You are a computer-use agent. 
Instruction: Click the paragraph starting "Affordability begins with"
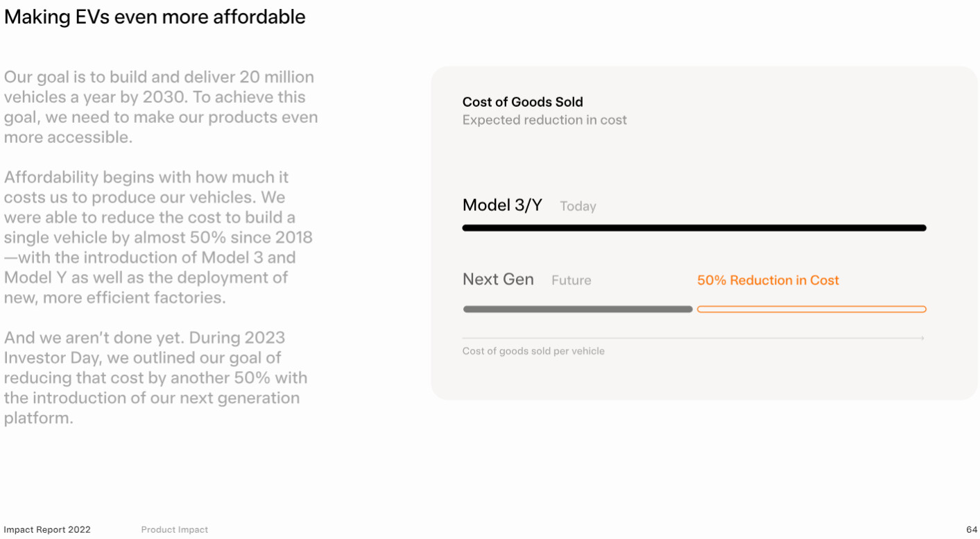point(158,237)
